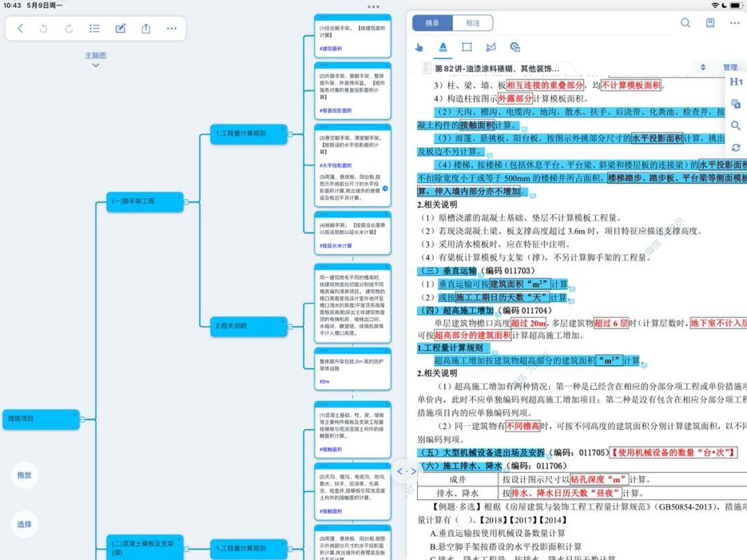Open the outline list view icon
Screen dimensions: 747x560
[x=95, y=28]
